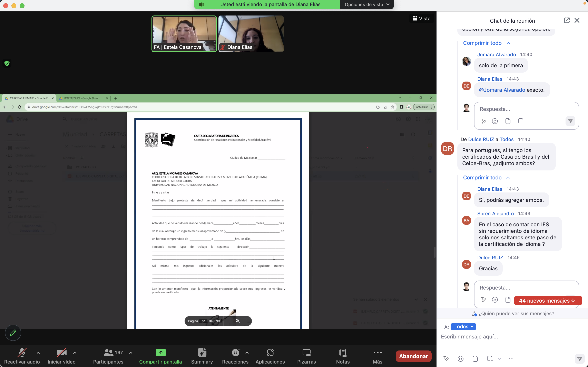Open the Aplicaciones apps panel
Image resolution: width=588 pixels, height=367 pixels.
click(270, 353)
